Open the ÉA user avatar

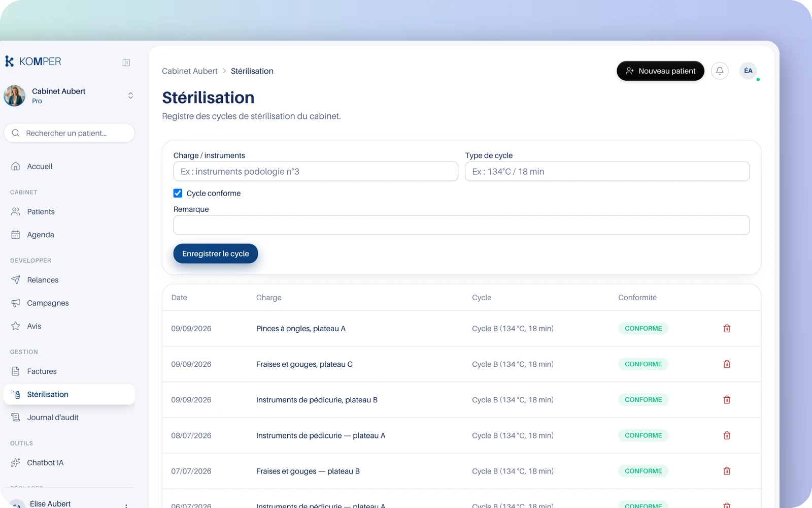748,71
